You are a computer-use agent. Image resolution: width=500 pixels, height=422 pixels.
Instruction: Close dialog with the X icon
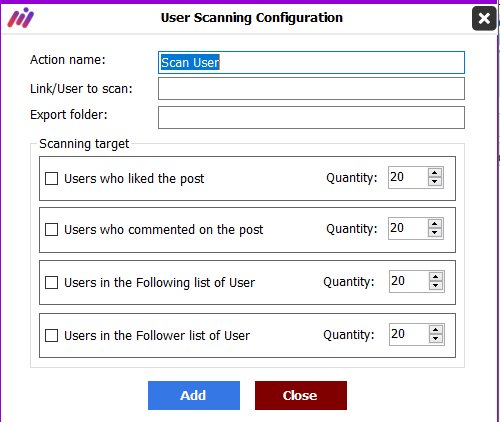coord(484,18)
